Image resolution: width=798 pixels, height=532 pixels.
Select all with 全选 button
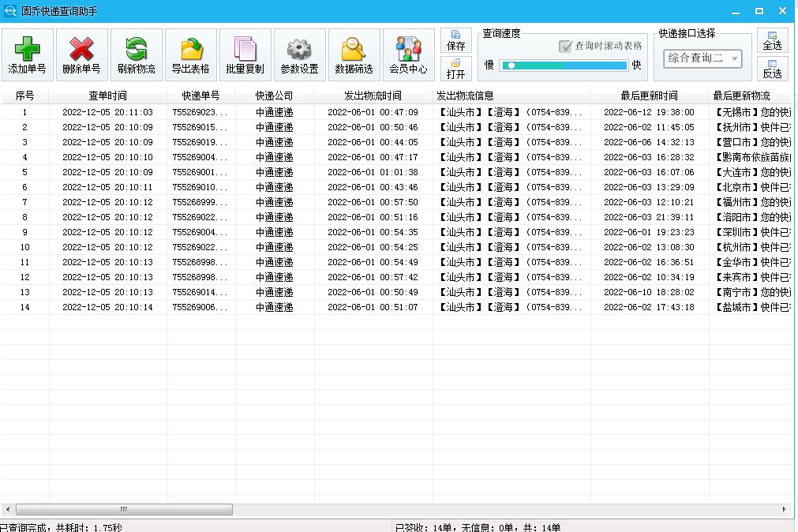772,41
